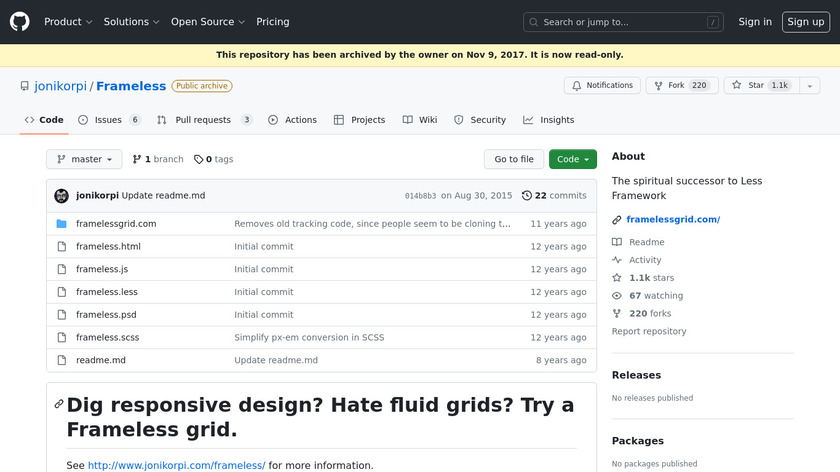Open the branch count link
Viewport: 840px width, 472px height.
coord(158,159)
